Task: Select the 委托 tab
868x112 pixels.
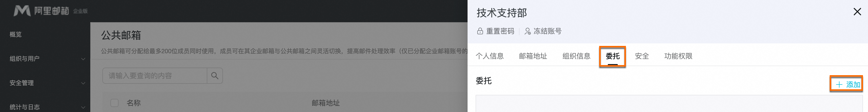Action: point(613,56)
